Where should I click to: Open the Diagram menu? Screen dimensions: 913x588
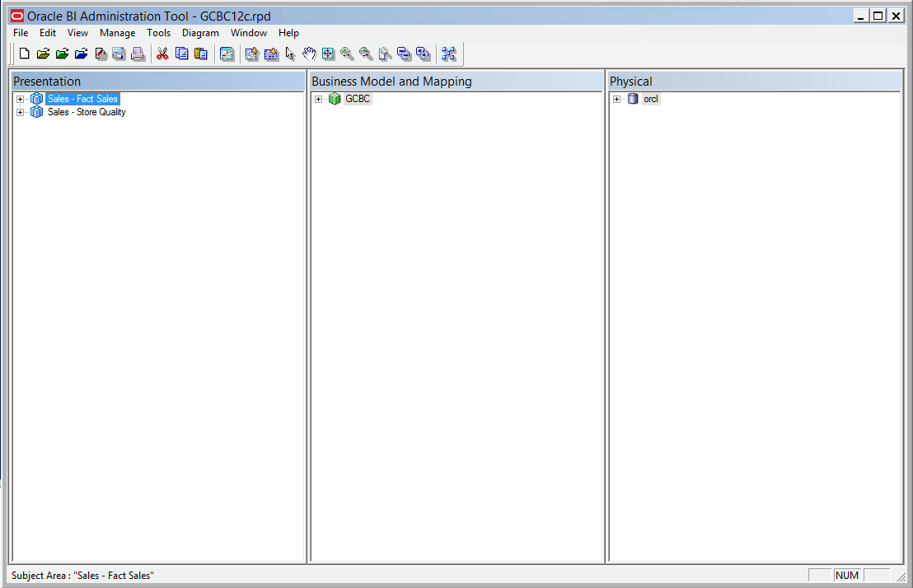(x=200, y=33)
